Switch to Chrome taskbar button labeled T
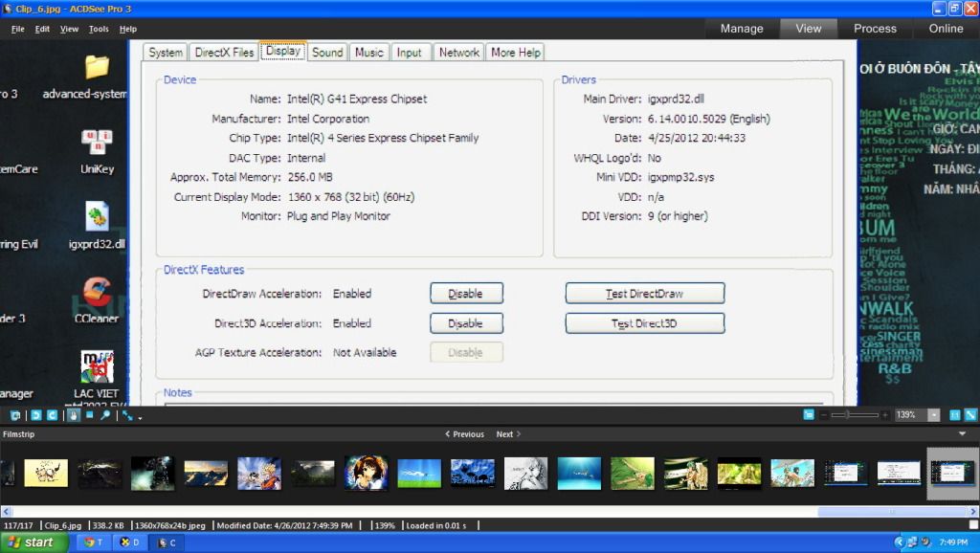Image resolution: width=980 pixels, height=553 pixels. [x=93, y=542]
